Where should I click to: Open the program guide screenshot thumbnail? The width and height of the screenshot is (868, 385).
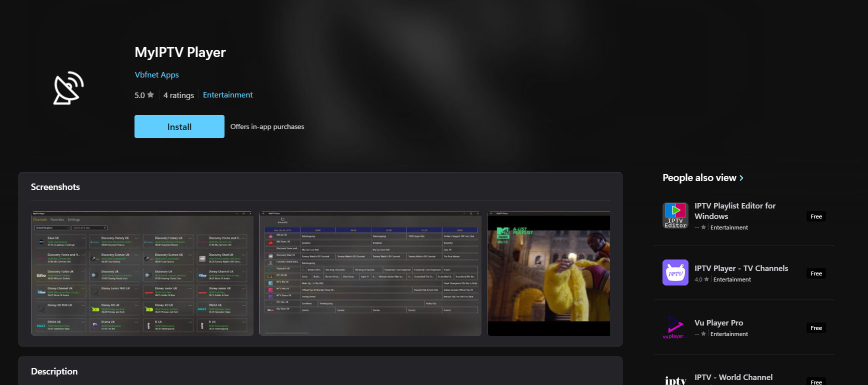(370, 273)
